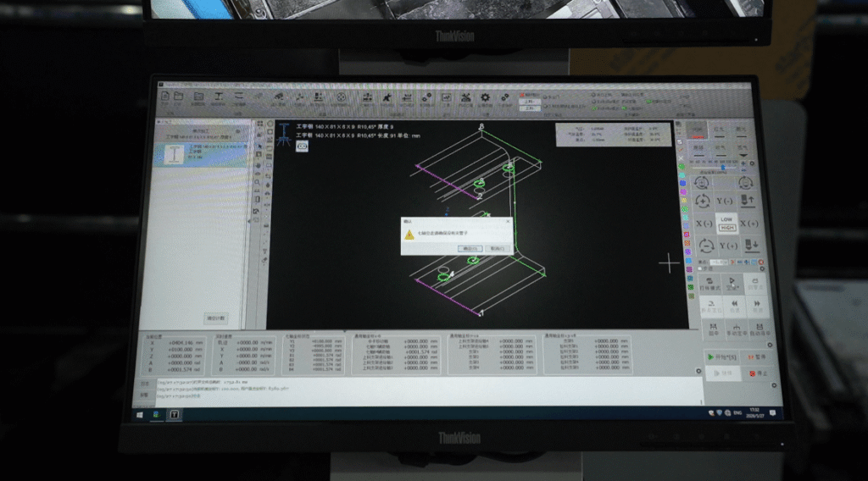Select the I-beam part thumbnail in parts list

(x=174, y=154)
